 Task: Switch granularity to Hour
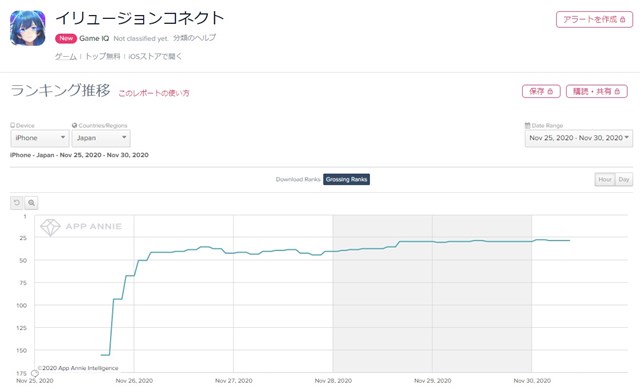[605, 179]
